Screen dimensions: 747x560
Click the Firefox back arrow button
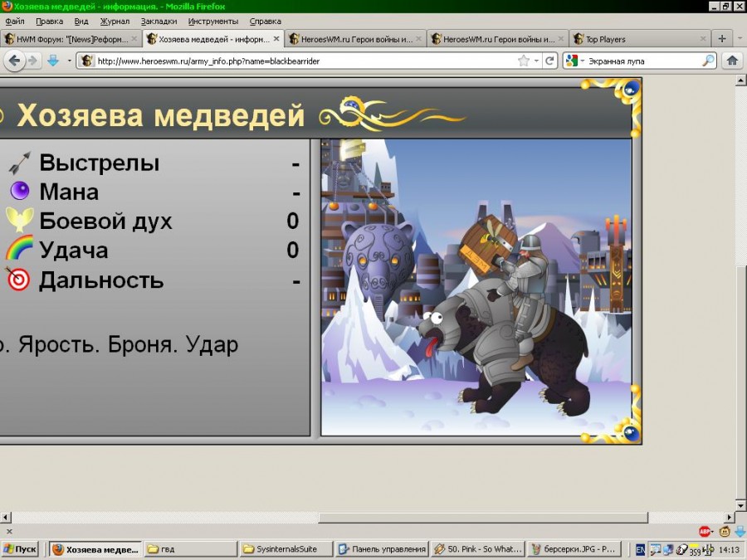[14, 61]
